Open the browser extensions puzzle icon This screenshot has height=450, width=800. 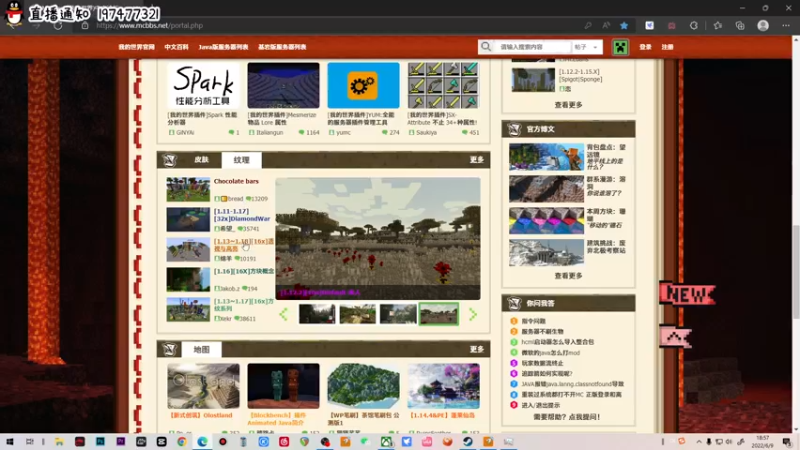point(694,26)
